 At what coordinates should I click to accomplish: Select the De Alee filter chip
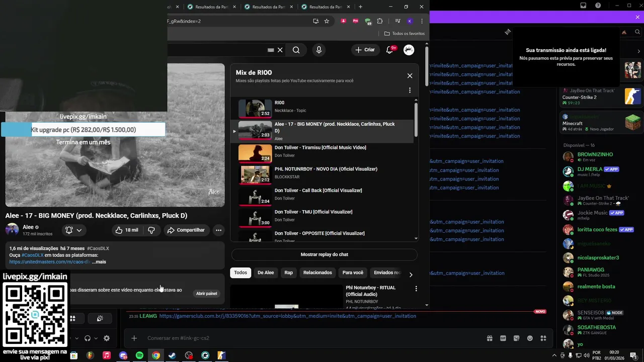click(x=266, y=273)
